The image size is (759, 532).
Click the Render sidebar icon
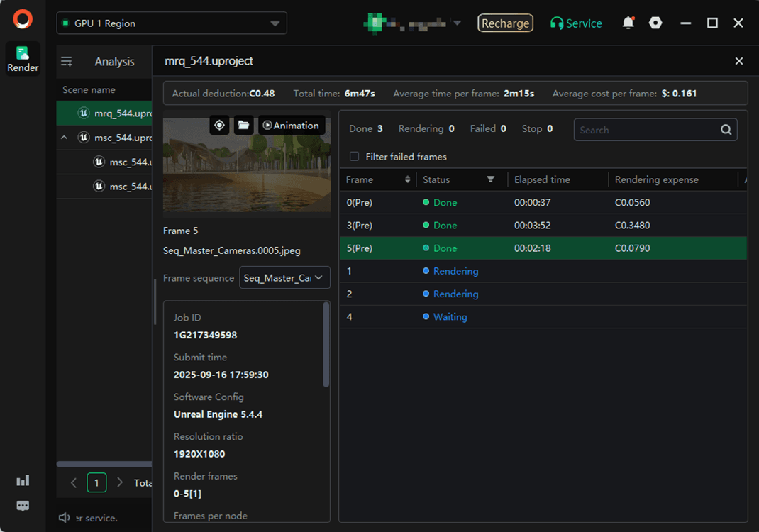tap(23, 58)
